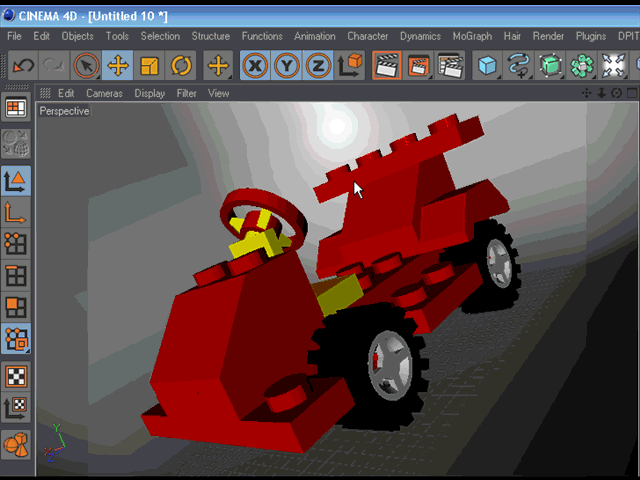The width and height of the screenshot is (640, 480).
Task: Switch to Object Axis mode
Action: [x=16, y=212]
